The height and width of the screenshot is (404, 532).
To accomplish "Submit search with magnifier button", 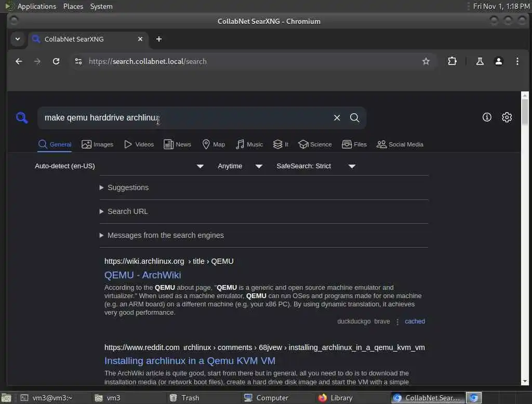I will [x=354, y=118].
